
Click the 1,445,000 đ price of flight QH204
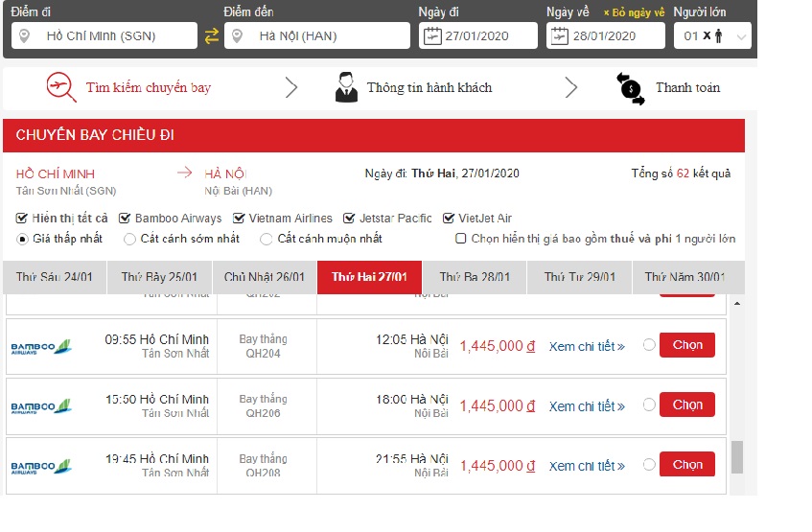498,346
